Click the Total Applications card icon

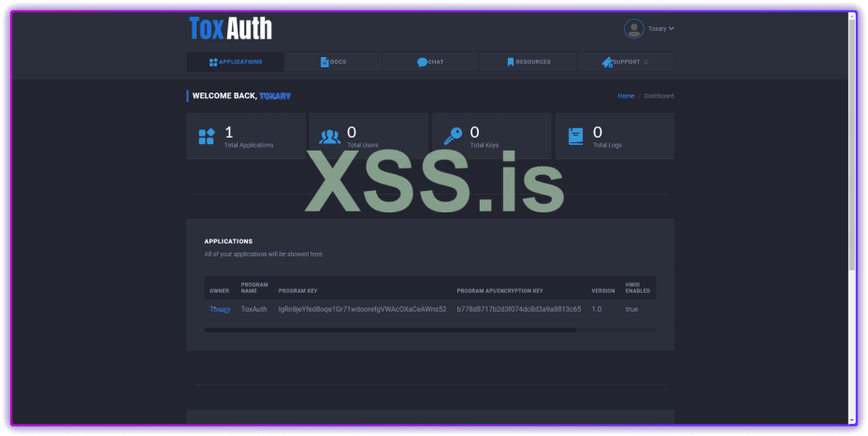pyautogui.click(x=207, y=137)
